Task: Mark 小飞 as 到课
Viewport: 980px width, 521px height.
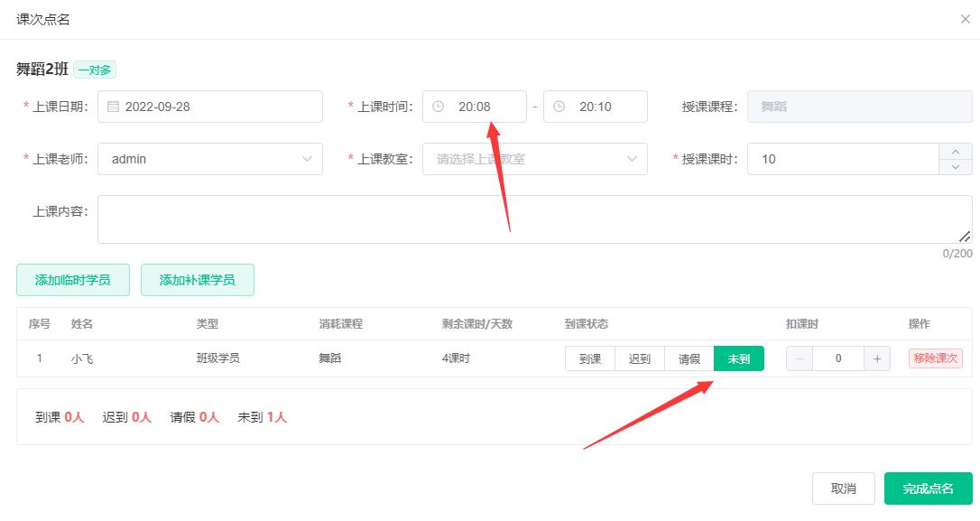Action: click(x=589, y=358)
